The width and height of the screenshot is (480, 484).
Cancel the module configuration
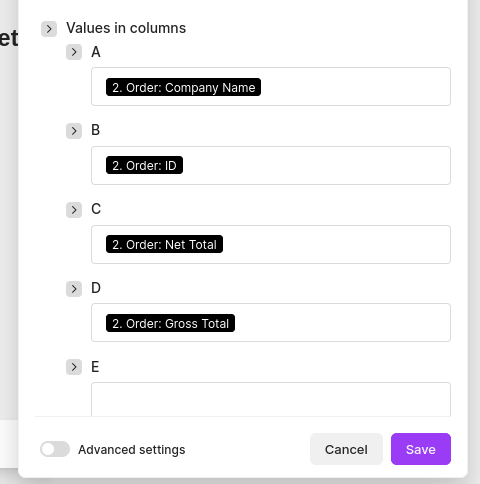pyautogui.click(x=346, y=449)
